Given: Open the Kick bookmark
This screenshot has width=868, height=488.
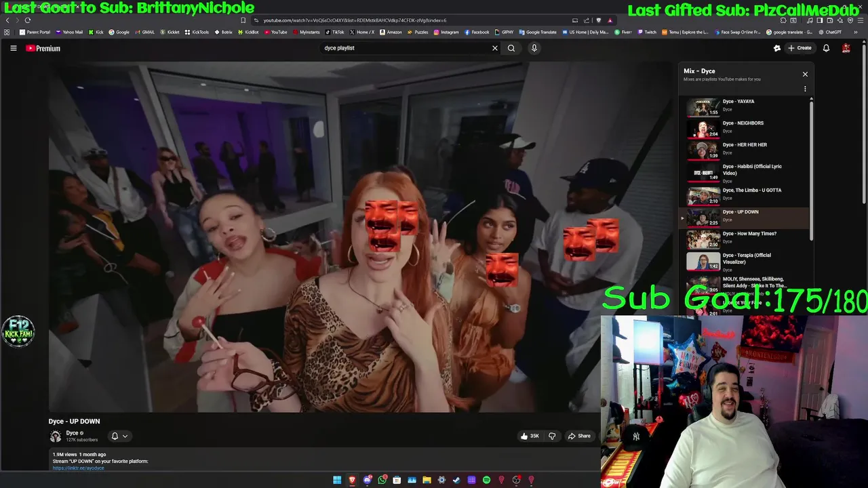Looking at the screenshot, I should [x=96, y=32].
